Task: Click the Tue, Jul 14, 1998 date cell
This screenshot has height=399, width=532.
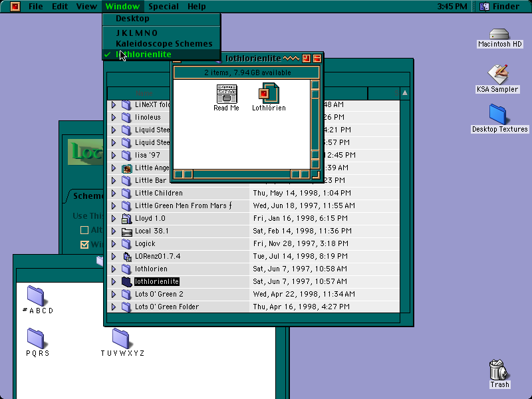Action: pos(301,257)
